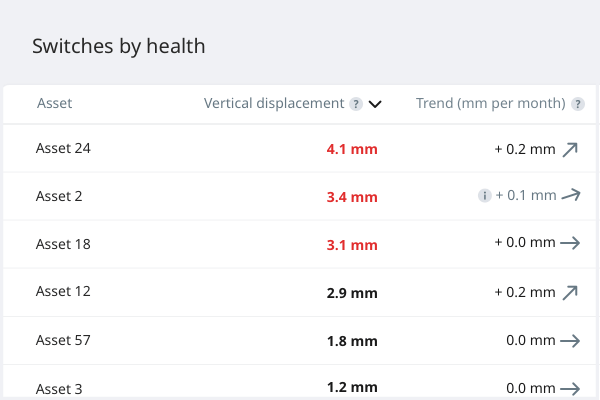Select Asset 12 entry

[x=63, y=291]
